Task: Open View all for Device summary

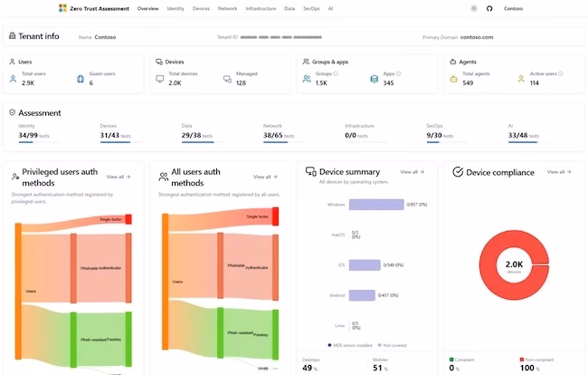Action: coord(413,171)
